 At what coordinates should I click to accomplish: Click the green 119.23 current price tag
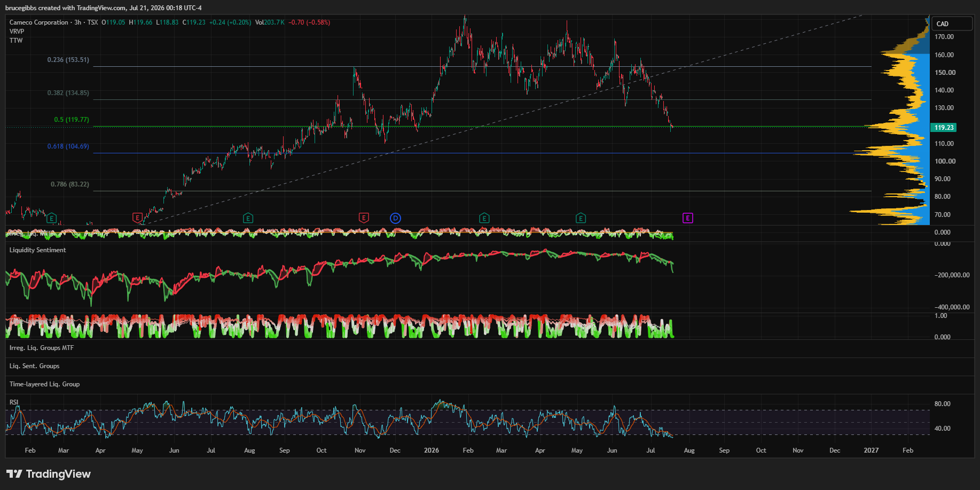click(944, 128)
